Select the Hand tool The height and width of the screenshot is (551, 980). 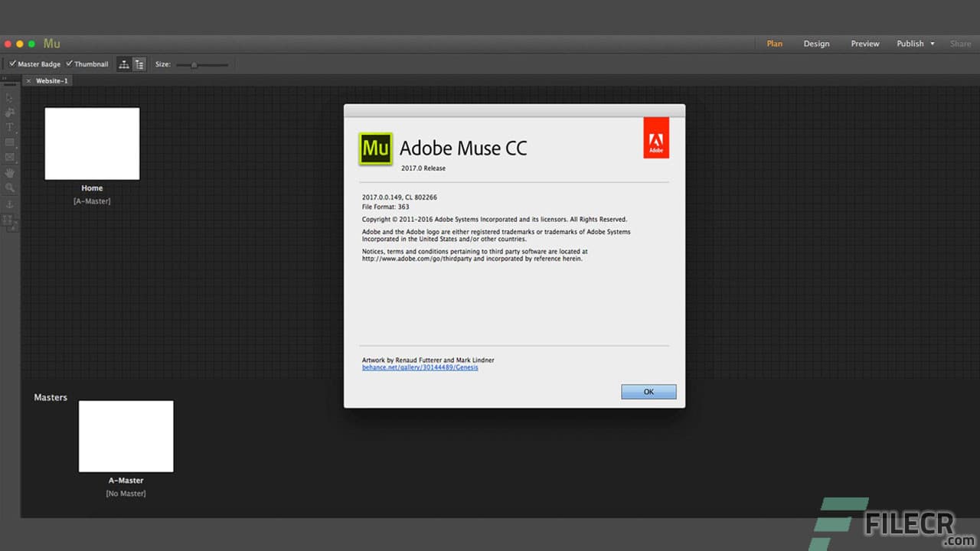click(10, 174)
